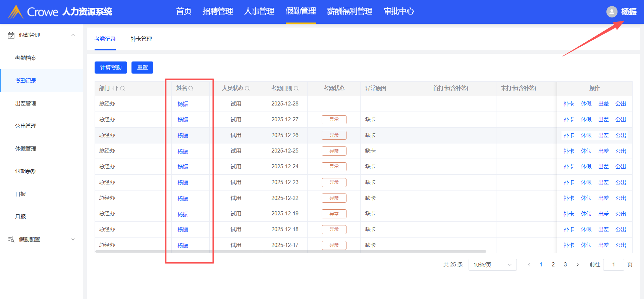Open 薪酬福利管理 in top navigation
The height and width of the screenshot is (299, 644).
click(x=350, y=11)
